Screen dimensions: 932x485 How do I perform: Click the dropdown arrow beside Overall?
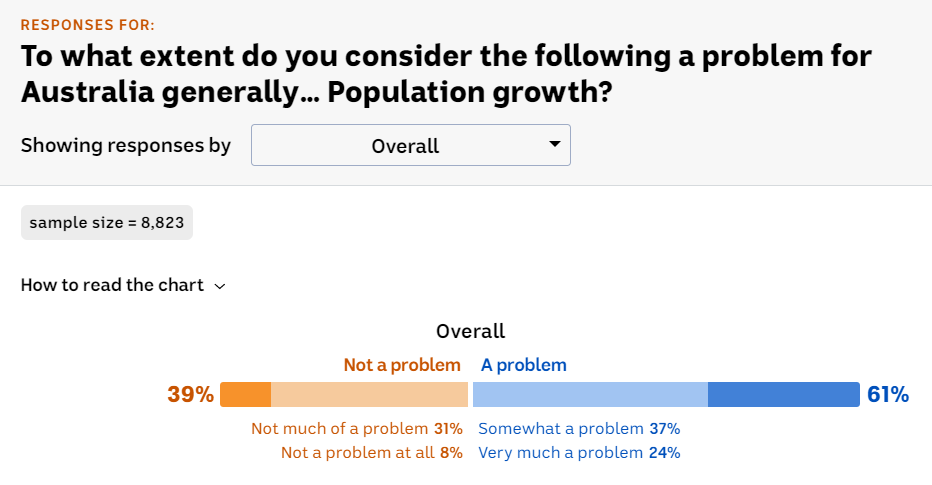pyautogui.click(x=555, y=145)
